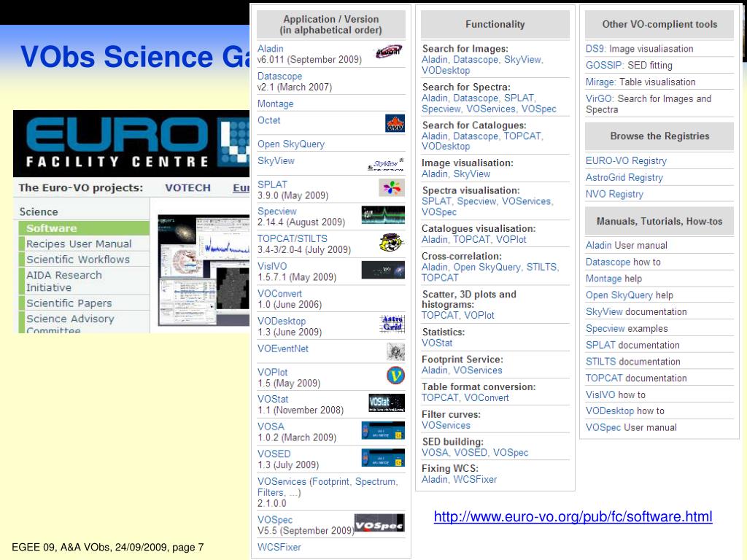Click Open SkyQuery under Cross-correlation
Screen dimensions: 747x560
click(x=487, y=267)
